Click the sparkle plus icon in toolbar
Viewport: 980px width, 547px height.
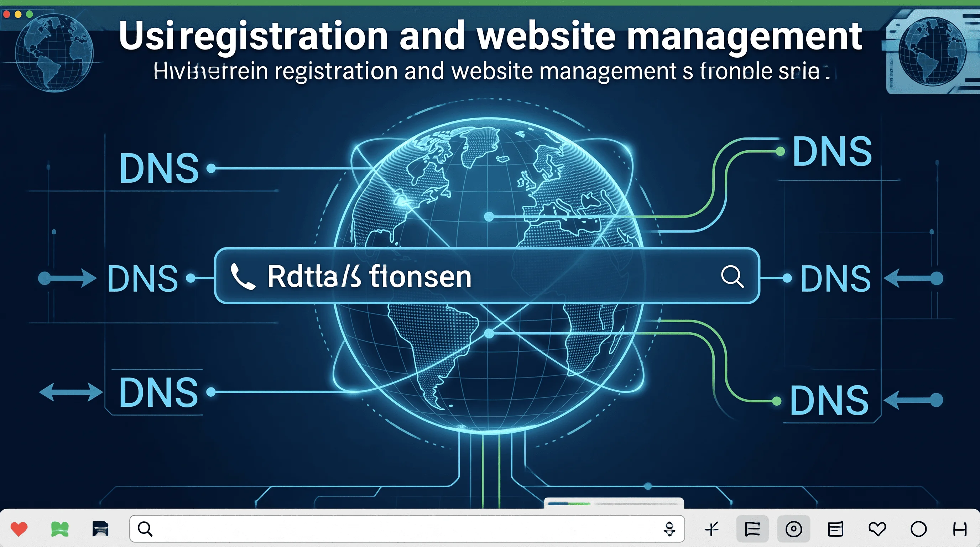[711, 529]
